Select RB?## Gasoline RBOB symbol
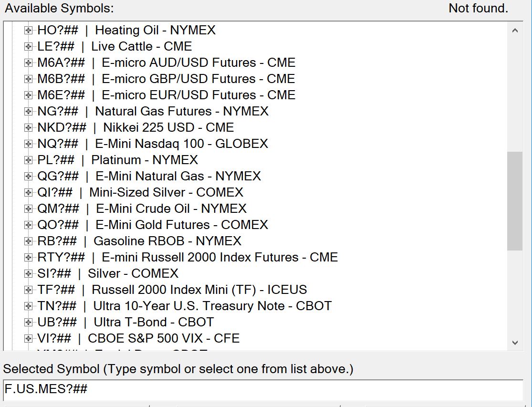 pos(139,241)
